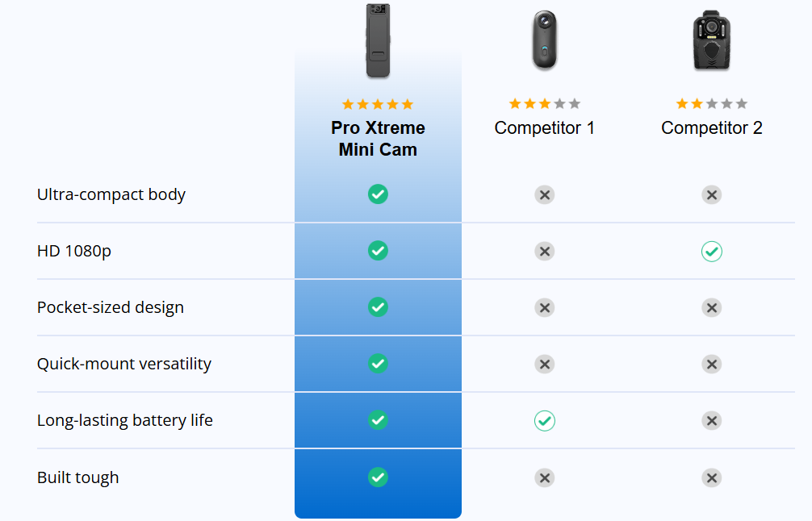This screenshot has height=521, width=812.
Task: Click the Pocket-sized design feature label
Action: pyautogui.click(x=111, y=307)
